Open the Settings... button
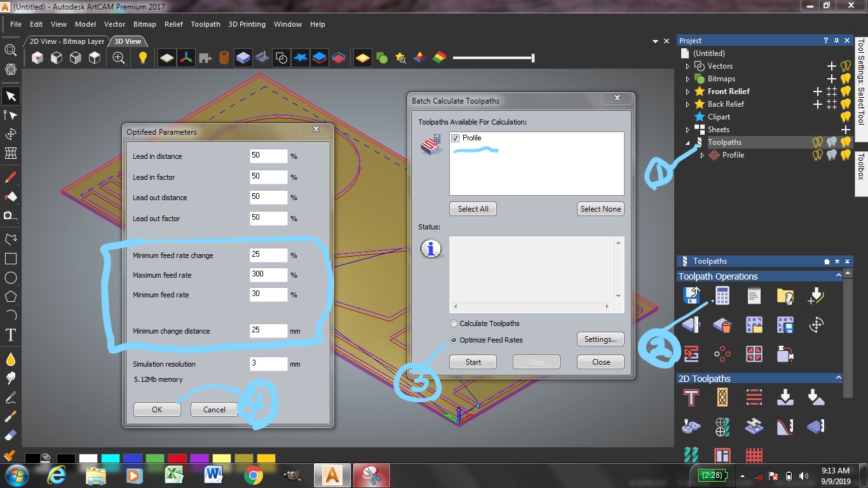The height and width of the screenshot is (488, 868). [600, 339]
